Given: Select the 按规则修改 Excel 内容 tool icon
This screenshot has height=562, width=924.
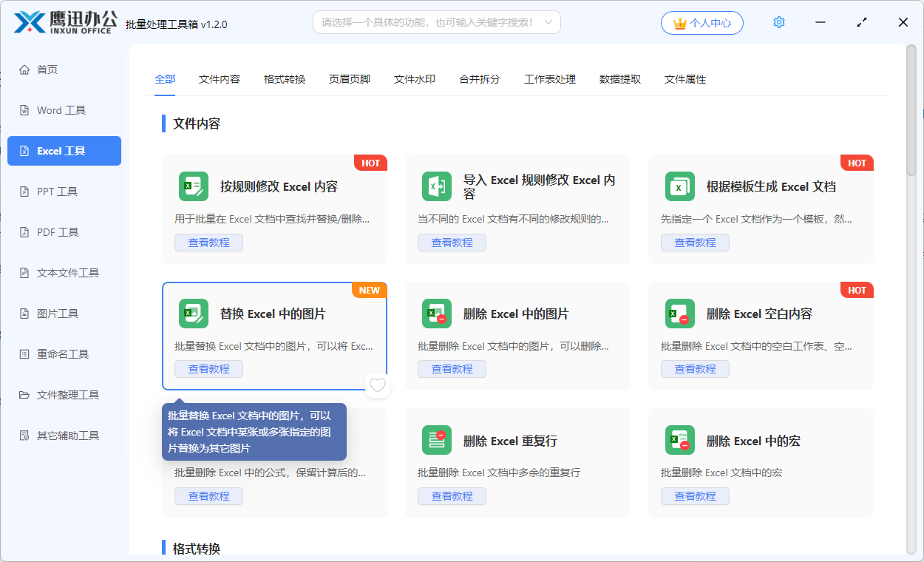Looking at the screenshot, I should click(x=194, y=186).
